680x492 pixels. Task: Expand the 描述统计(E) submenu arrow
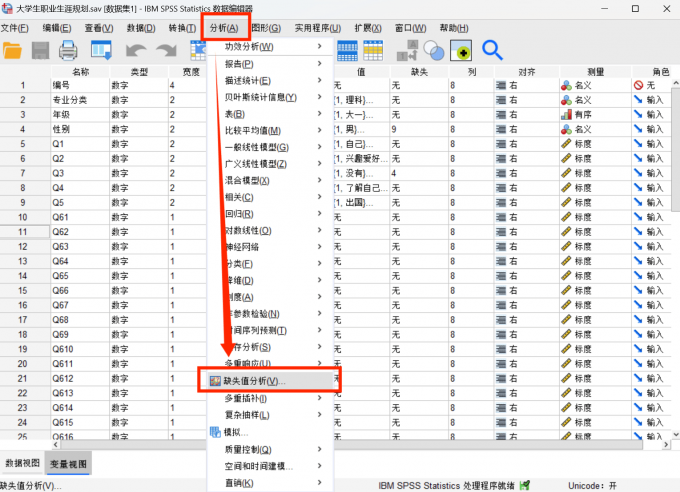pos(320,80)
